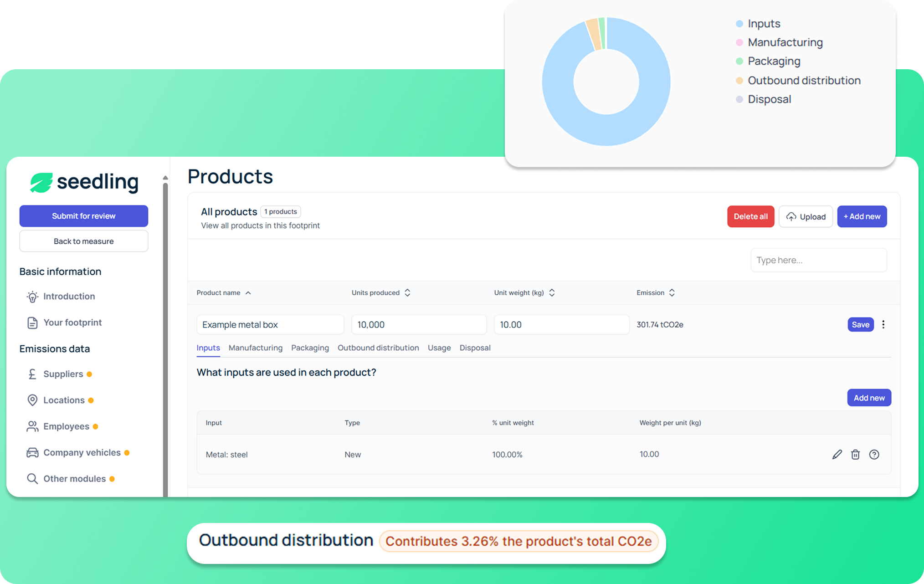Open help question mark icon in input row
924x584 pixels.
(x=874, y=455)
